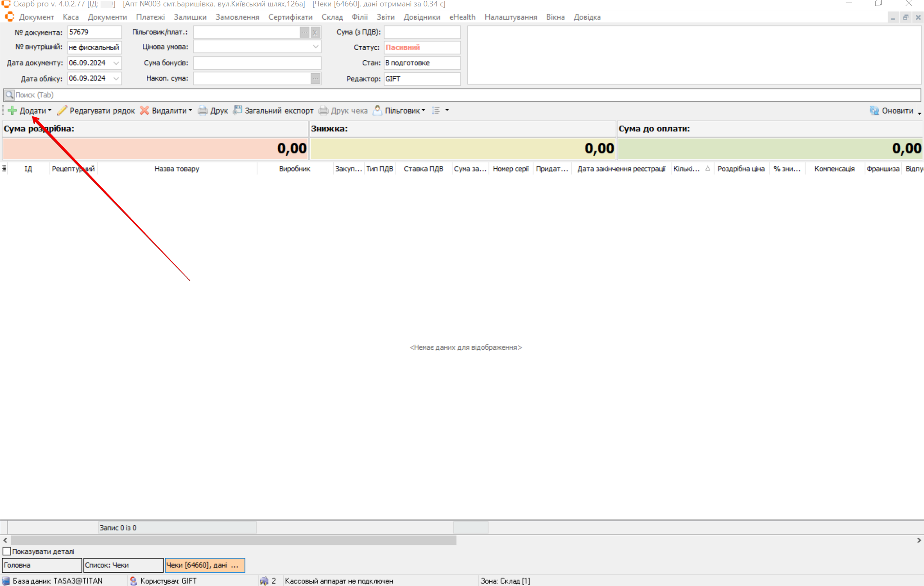924x586 pixels.
Task: Switch to the Головна tab
Action: click(x=42, y=565)
